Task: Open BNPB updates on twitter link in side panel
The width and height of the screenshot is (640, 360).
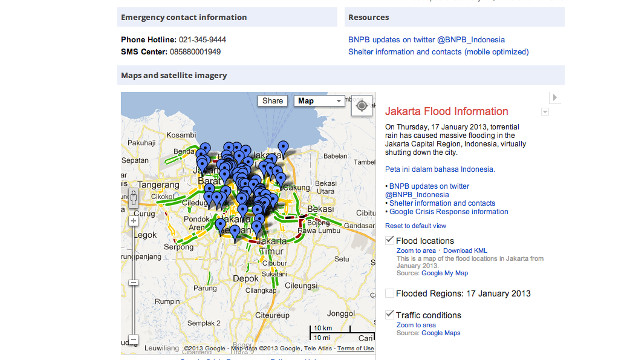Action: point(427,190)
